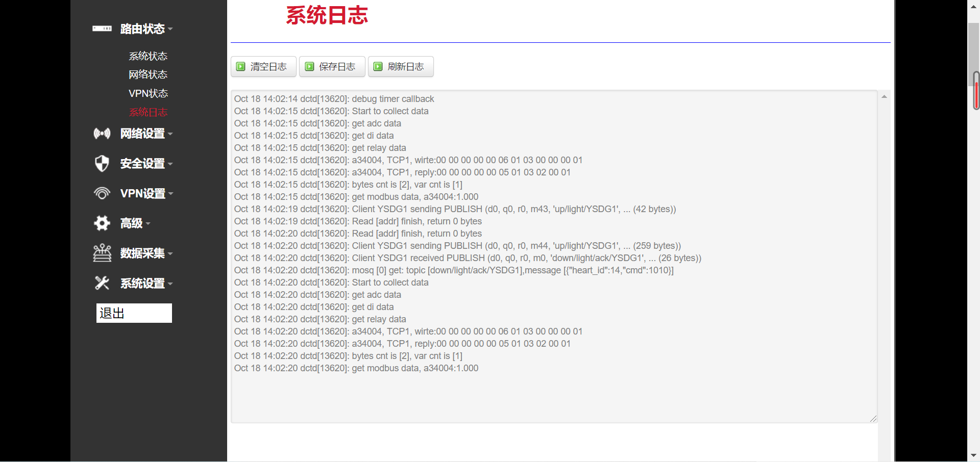Click the green icon on 清空日志 button
The width and height of the screenshot is (980, 462).
[x=240, y=66]
